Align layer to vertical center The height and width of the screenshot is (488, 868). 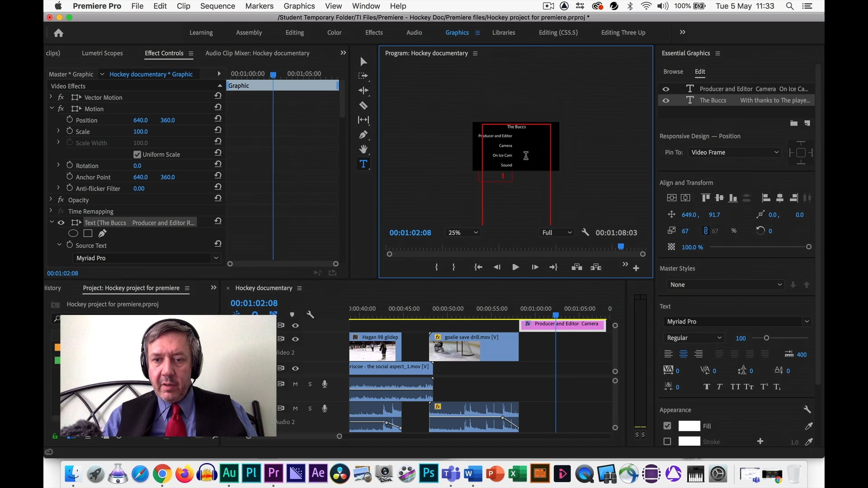tap(672, 197)
